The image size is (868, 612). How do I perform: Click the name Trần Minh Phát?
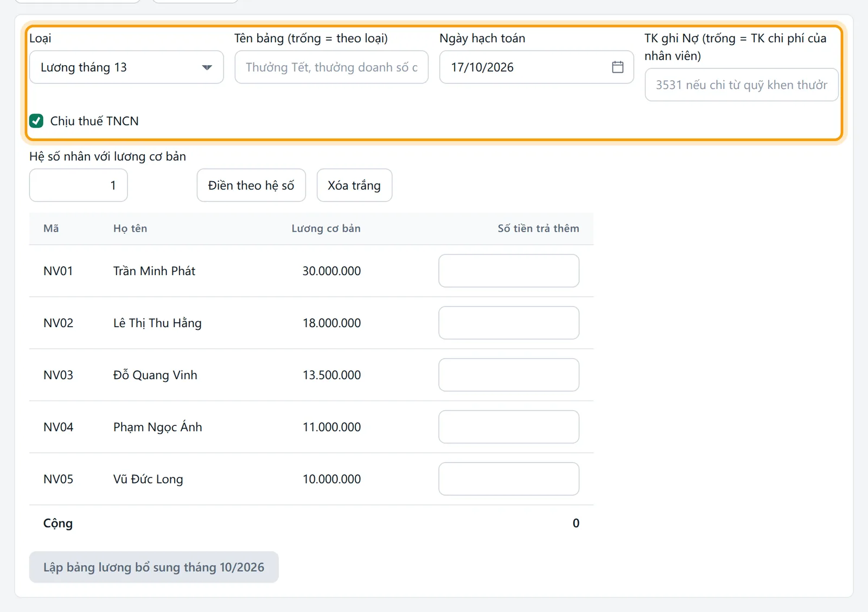[x=154, y=271]
